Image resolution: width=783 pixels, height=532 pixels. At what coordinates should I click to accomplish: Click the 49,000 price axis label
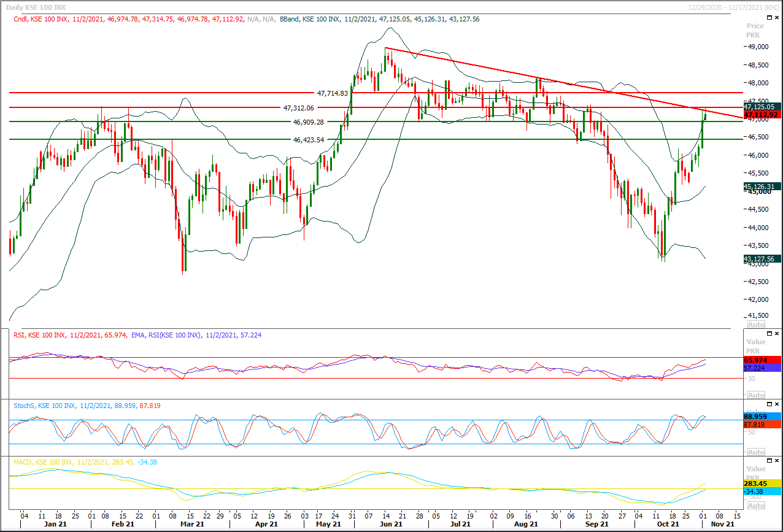click(x=760, y=47)
